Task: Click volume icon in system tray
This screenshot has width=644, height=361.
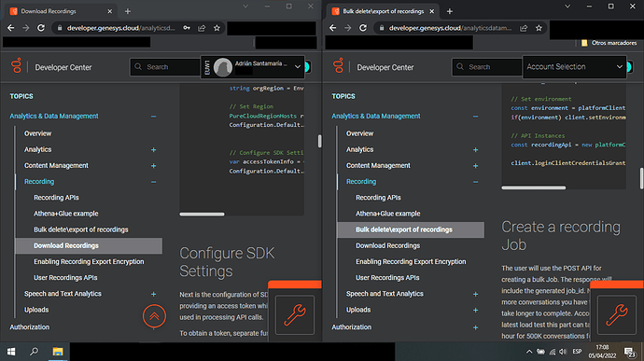Action: [563, 352]
